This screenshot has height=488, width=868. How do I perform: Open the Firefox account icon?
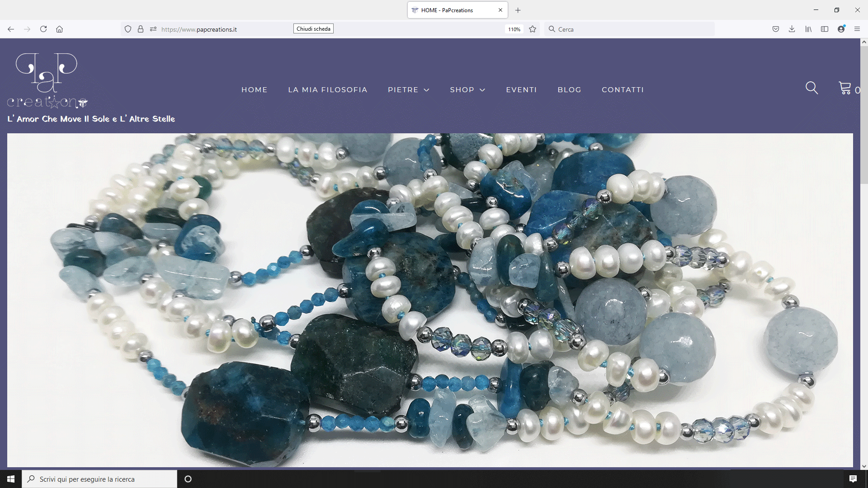click(841, 29)
